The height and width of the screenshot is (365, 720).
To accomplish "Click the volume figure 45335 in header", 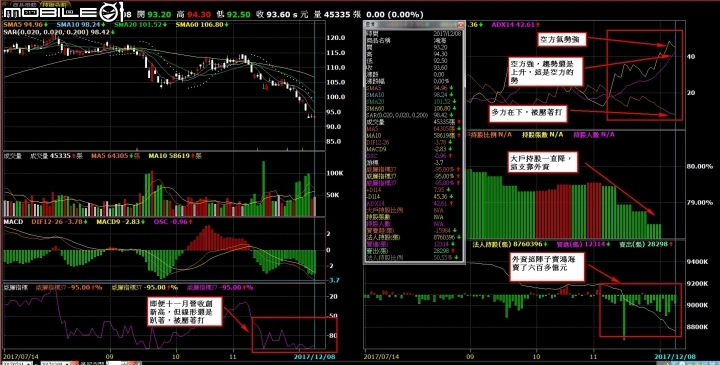I will point(338,15).
